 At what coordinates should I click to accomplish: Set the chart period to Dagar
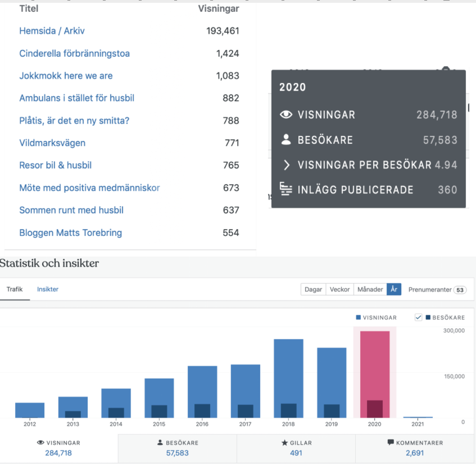point(313,289)
